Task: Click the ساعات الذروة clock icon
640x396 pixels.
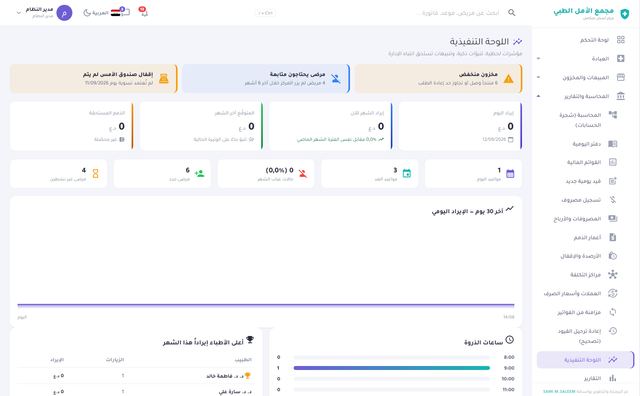Action: point(509,339)
